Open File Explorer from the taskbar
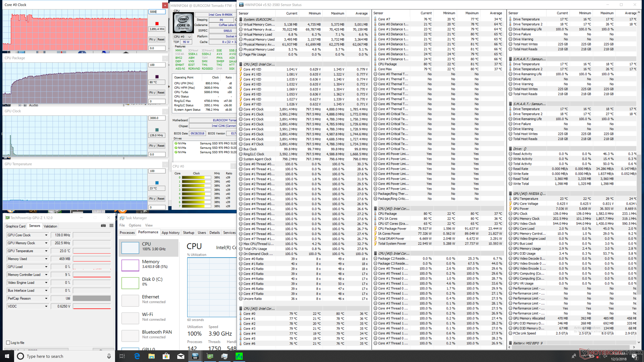The height and width of the screenshot is (362, 644). point(151,356)
